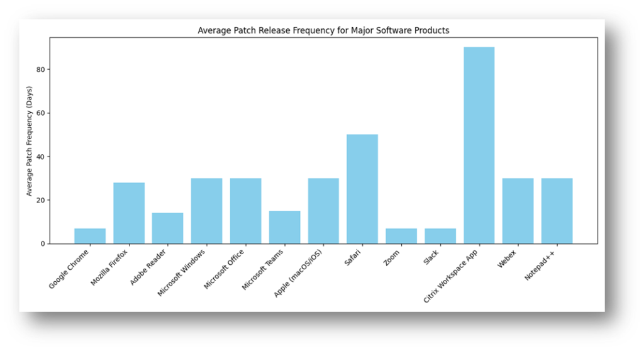
Task: Click the tall Citrix Workspace App bar
Action: (479, 145)
